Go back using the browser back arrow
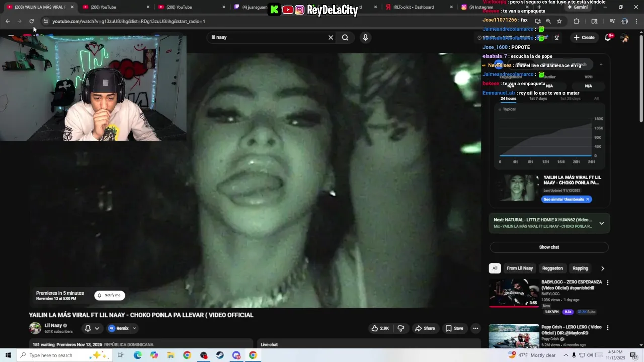This screenshot has height=362, width=644. pyautogui.click(x=7, y=21)
